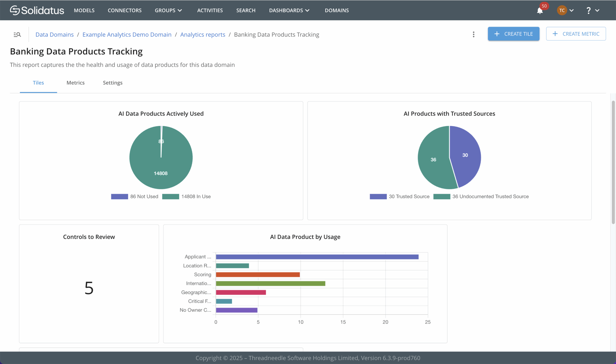The width and height of the screenshot is (616, 364).
Task: Click the TC user avatar
Action: tap(562, 10)
